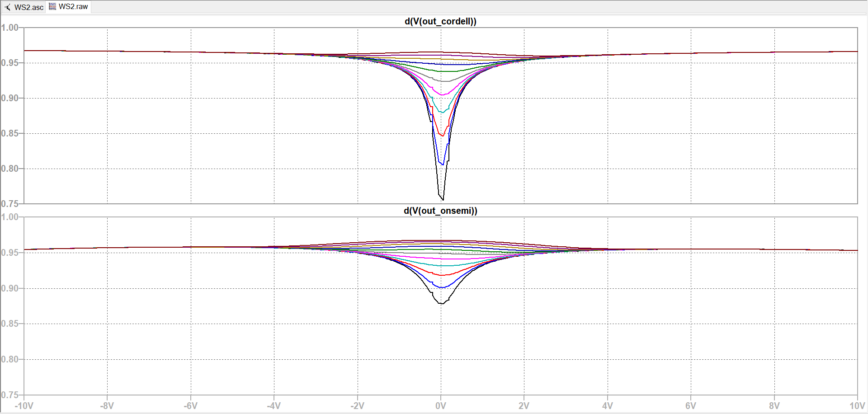The height and width of the screenshot is (414, 868).
Task: Switch to the WS2.asc schematic tab
Action: (24, 7)
